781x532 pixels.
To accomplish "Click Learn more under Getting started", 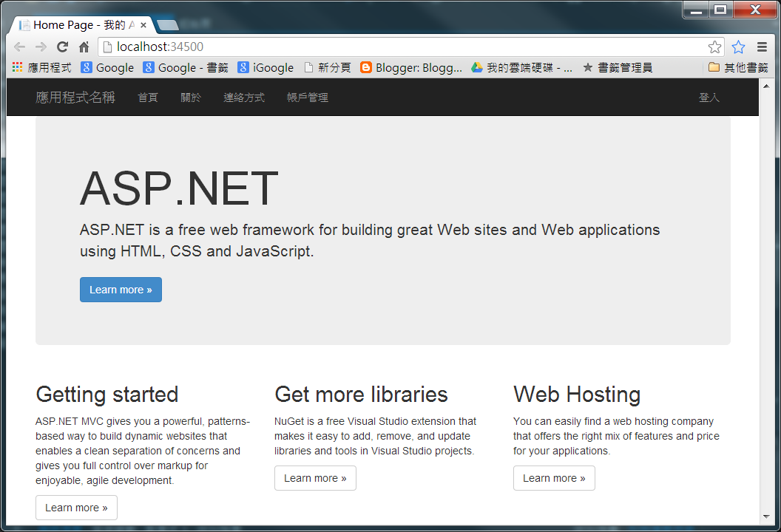I will [76, 508].
